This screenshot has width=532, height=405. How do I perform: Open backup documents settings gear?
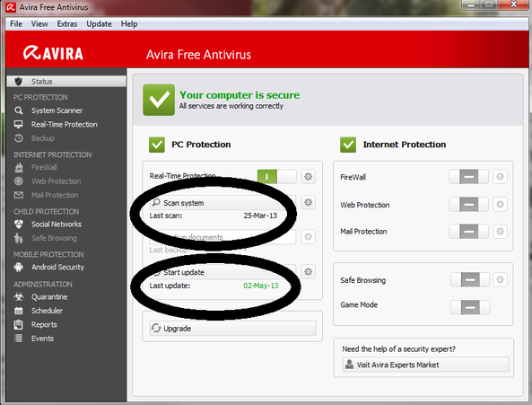click(308, 236)
